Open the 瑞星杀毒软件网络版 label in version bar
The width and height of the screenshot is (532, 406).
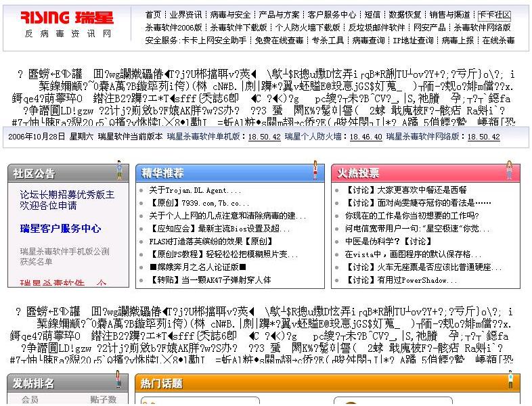click(423, 137)
